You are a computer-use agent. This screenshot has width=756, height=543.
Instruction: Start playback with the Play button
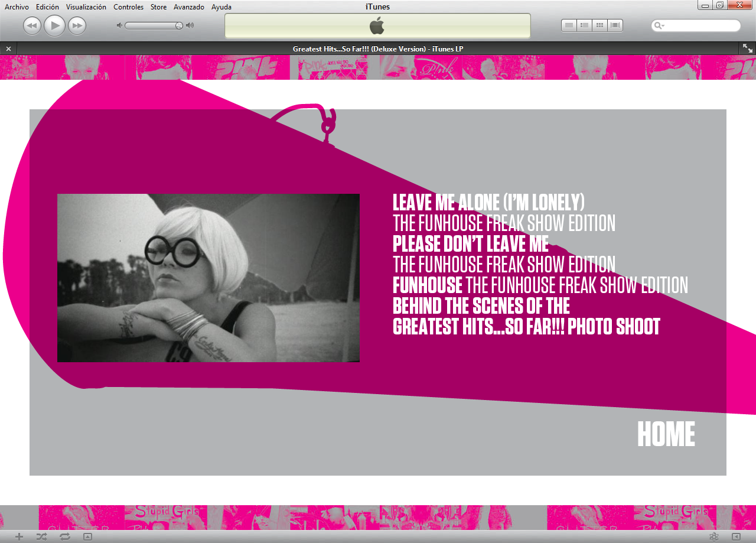[54, 25]
